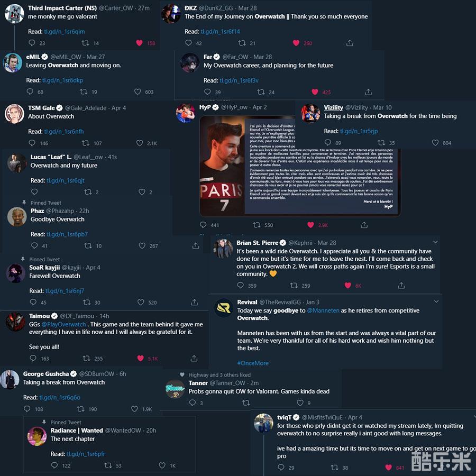Reply to George Gushcha's break tweet

(x=27, y=409)
